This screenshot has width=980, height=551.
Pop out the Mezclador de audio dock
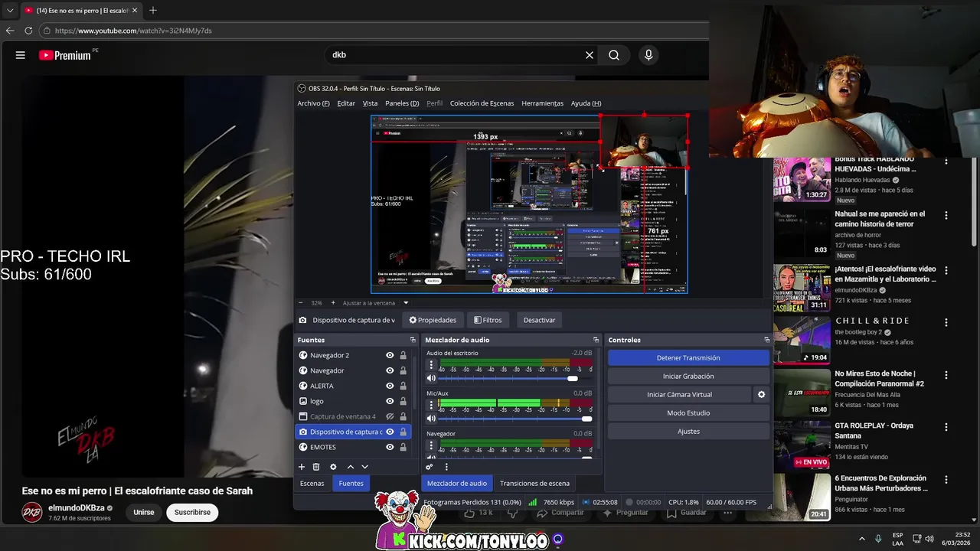click(596, 340)
